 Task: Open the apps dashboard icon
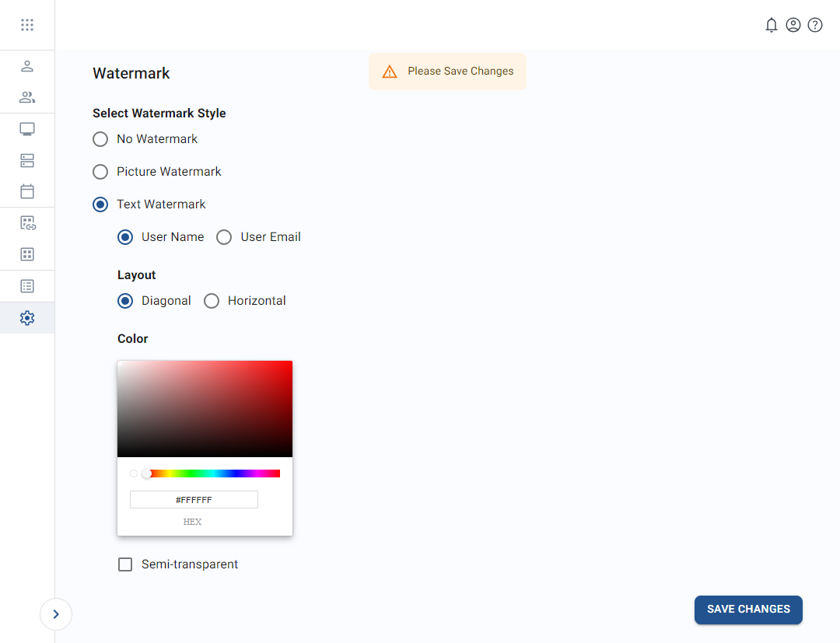tap(27, 254)
